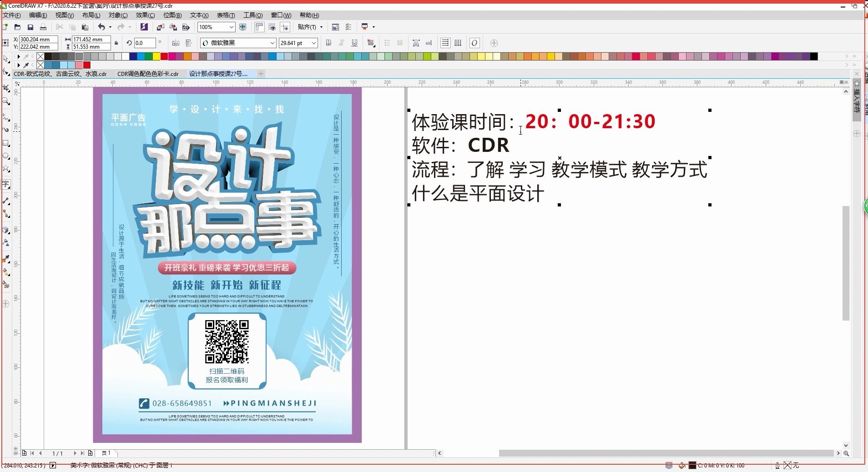Viewport: 868px width, 472px height.
Task: Select the red swatch in the color palette
Action: click(164, 56)
